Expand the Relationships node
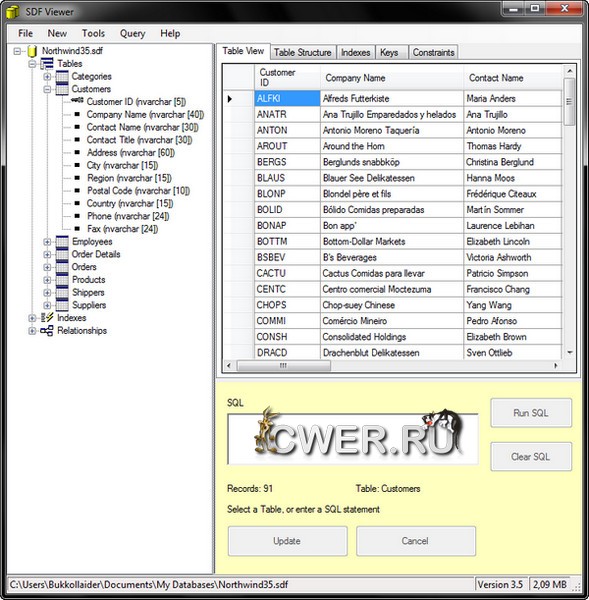589x600 pixels. click(32, 331)
